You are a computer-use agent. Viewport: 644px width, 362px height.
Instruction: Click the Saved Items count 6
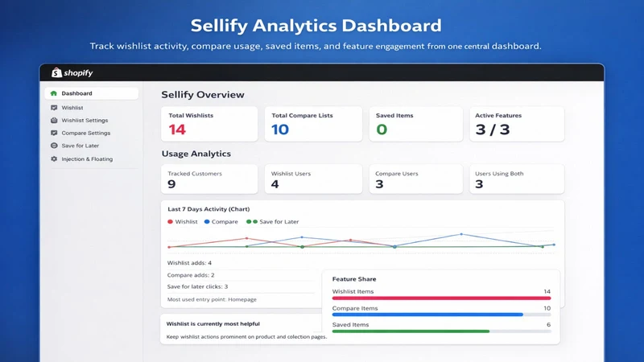click(549, 325)
